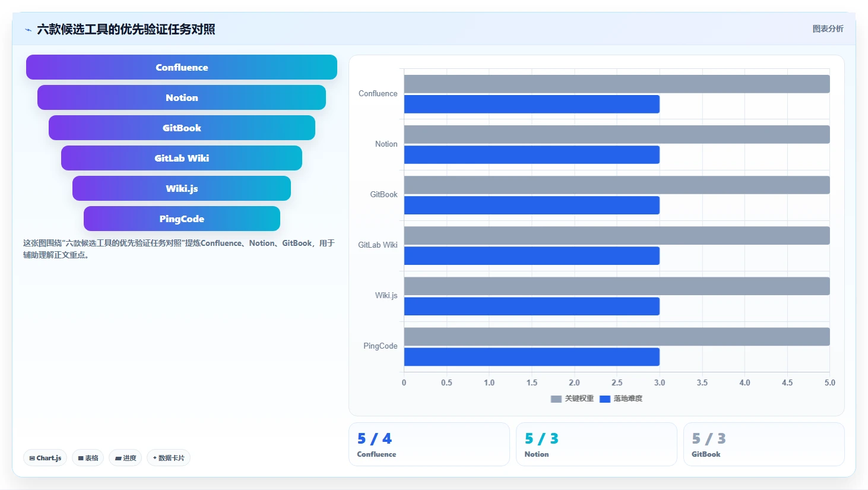Click the 图表分析 label in header

[828, 29]
